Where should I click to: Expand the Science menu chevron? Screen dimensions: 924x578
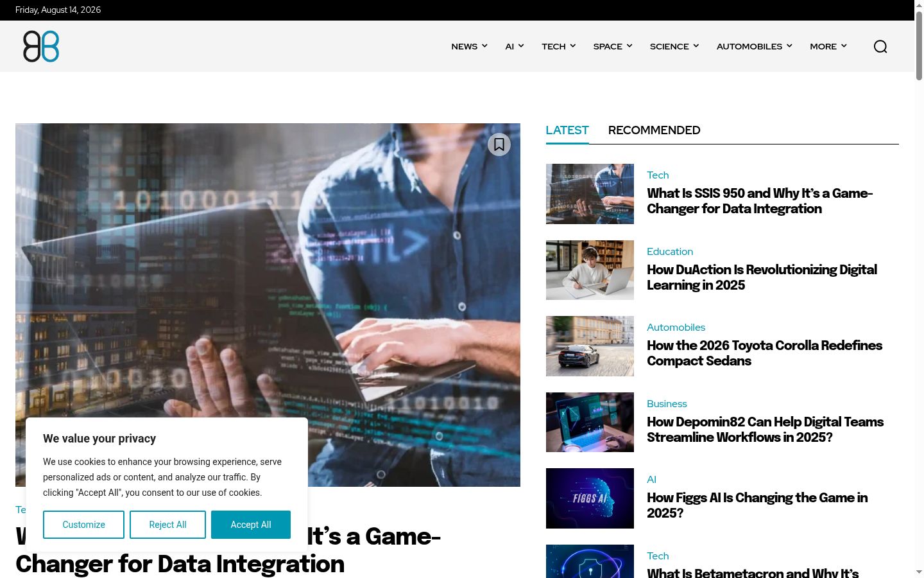click(x=696, y=46)
